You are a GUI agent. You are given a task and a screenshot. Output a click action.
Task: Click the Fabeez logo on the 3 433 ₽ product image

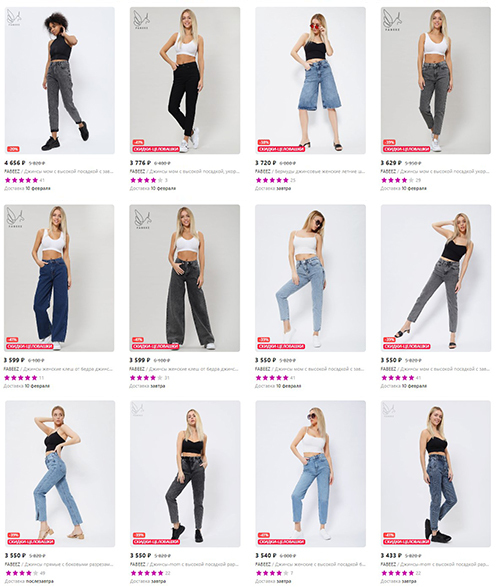pos(389,410)
